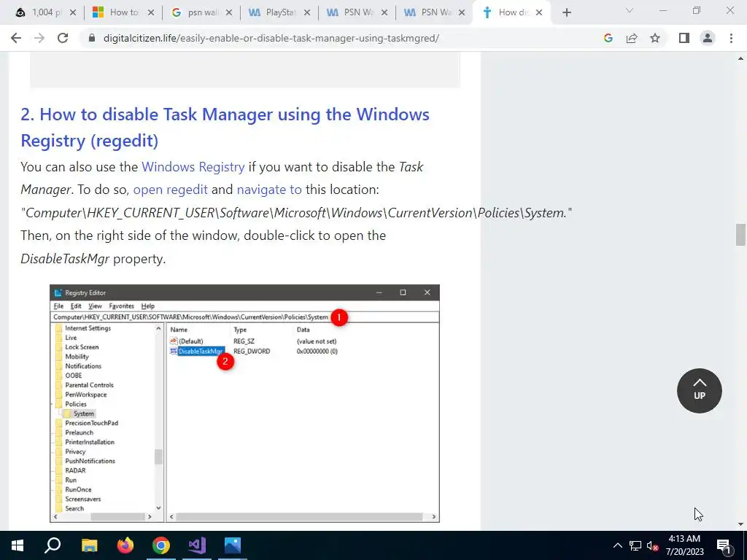The width and height of the screenshot is (747, 560).
Task: Open a new browser tab
Action: point(566,12)
